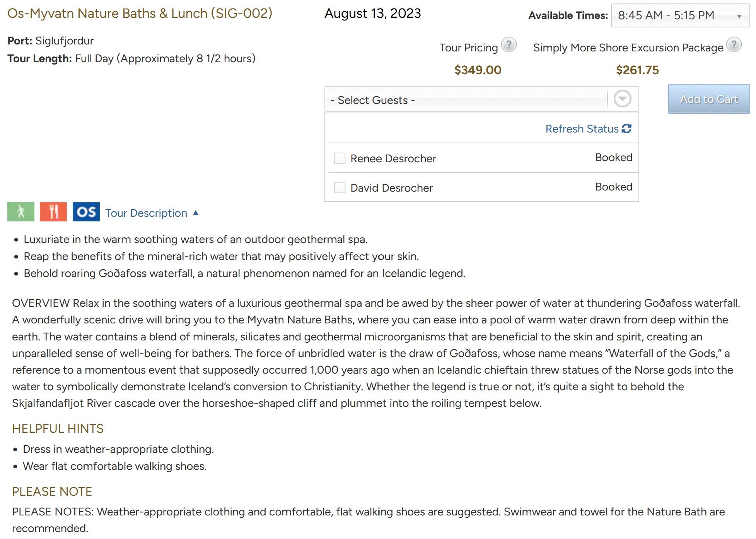The height and width of the screenshot is (539, 756).
Task: Select guest name Renee Desrocher
Action: (393, 158)
